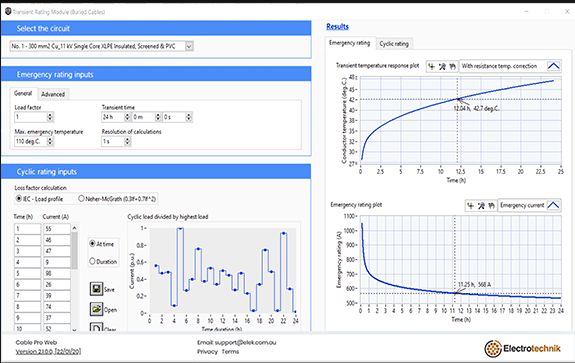Select cursor crosshair tool on emergency rating plot
The height and width of the screenshot is (363, 575).
(471, 205)
